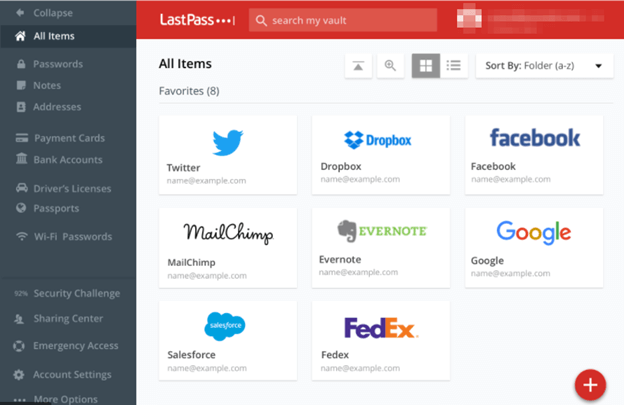Click the Passwords lock icon
This screenshot has width=624, height=405.
(21, 64)
